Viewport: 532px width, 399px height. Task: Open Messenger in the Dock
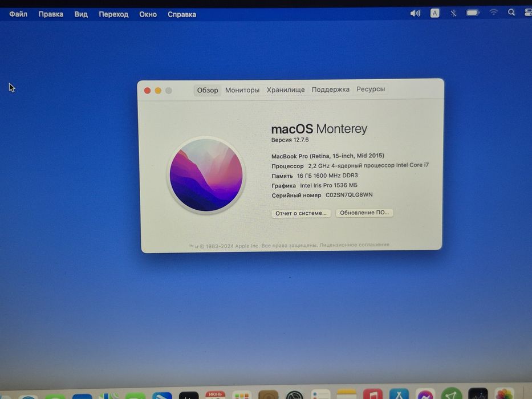425,394
